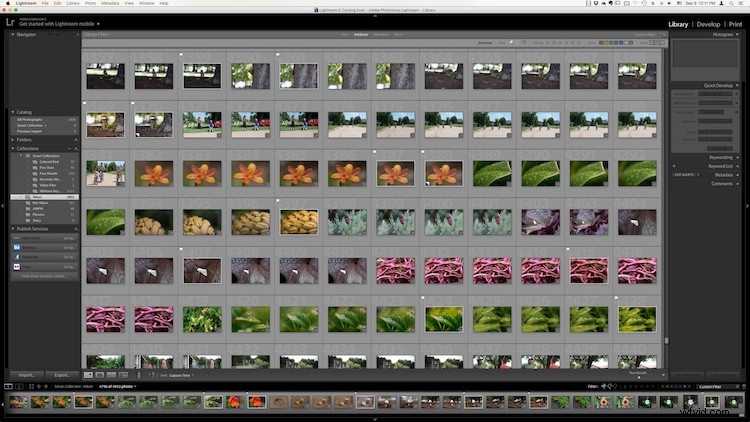Select Grid view icon in toolbar
Image resolution: width=750 pixels, height=422 pixels.
pos(88,375)
